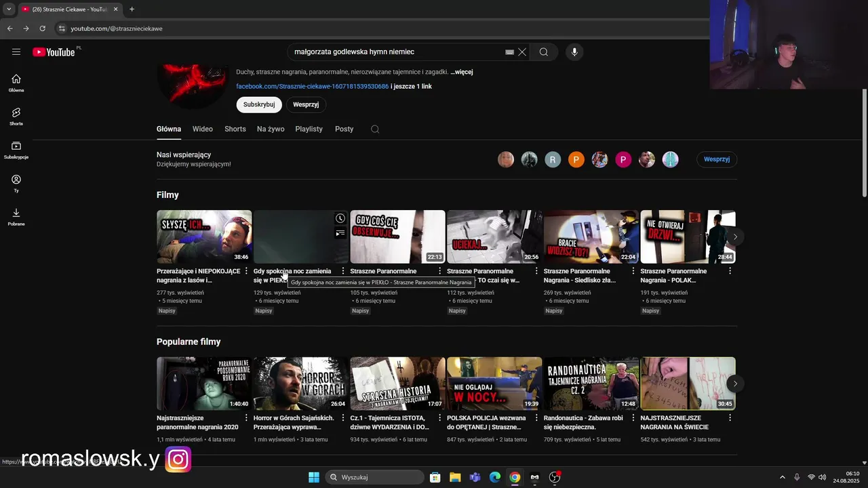Click Wesprzyj button next to Subskrybuj
The image size is (868, 488).
click(x=306, y=104)
